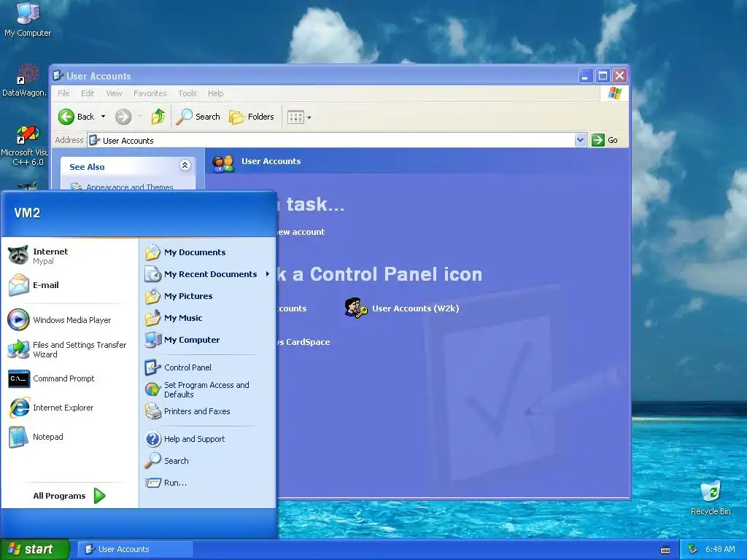Click the network tray icon by the clock
The height and width of the screenshot is (560, 747).
coord(693,549)
